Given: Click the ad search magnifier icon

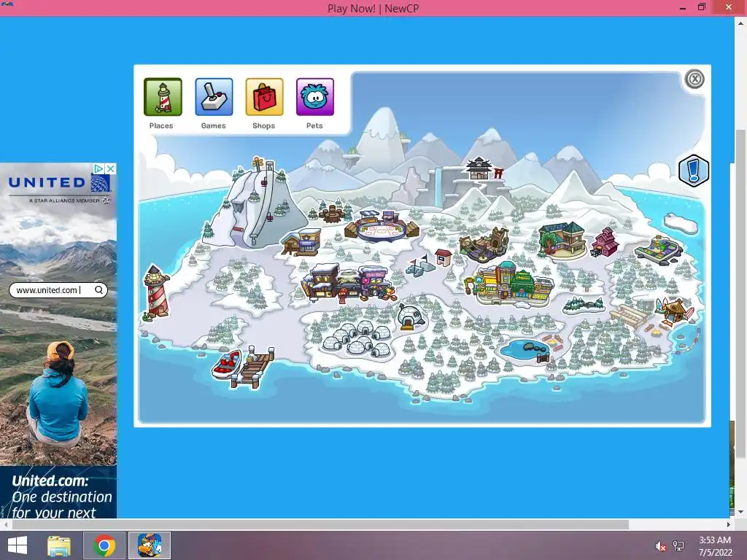Looking at the screenshot, I should tap(98, 290).
